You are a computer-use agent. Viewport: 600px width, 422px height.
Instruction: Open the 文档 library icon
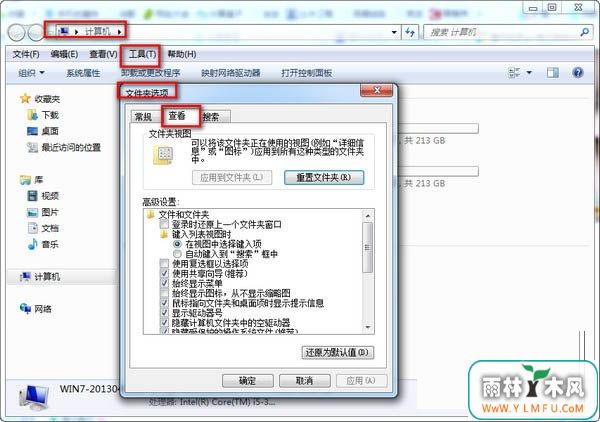pyautogui.click(x=33, y=228)
